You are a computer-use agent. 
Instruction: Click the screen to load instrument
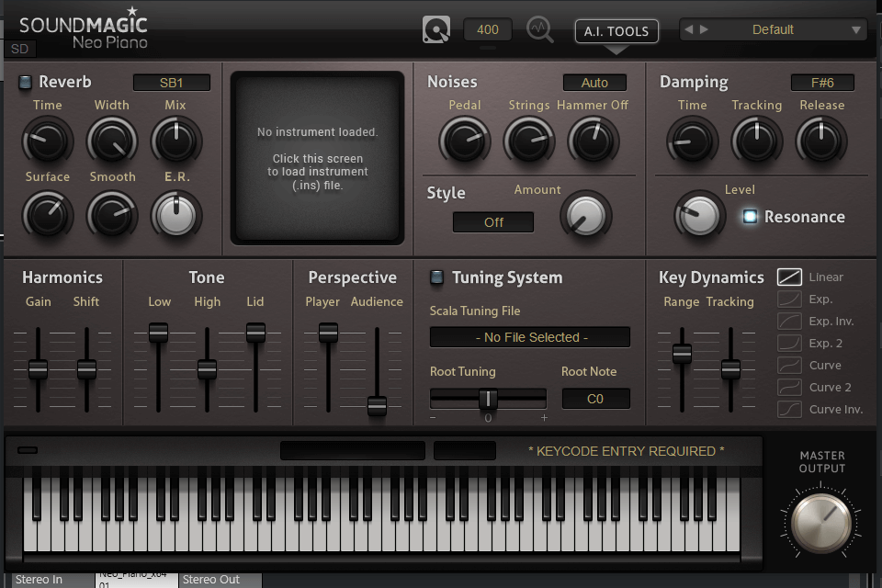pos(317,158)
